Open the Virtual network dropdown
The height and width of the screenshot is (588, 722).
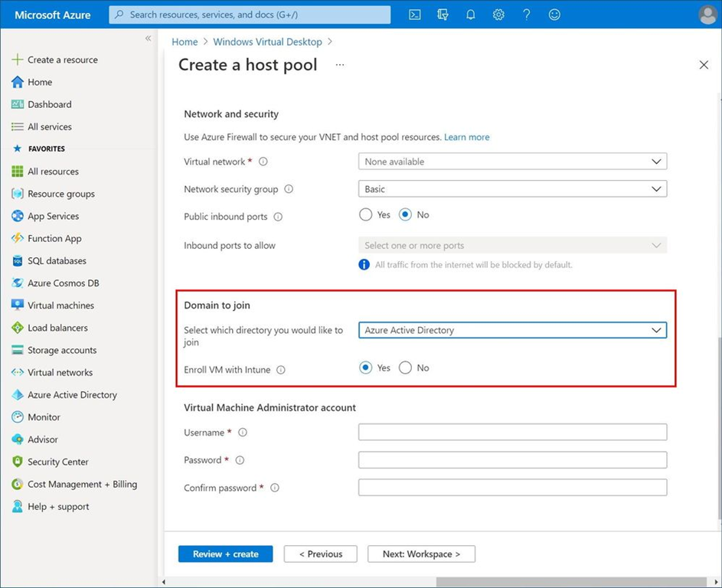tap(512, 162)
